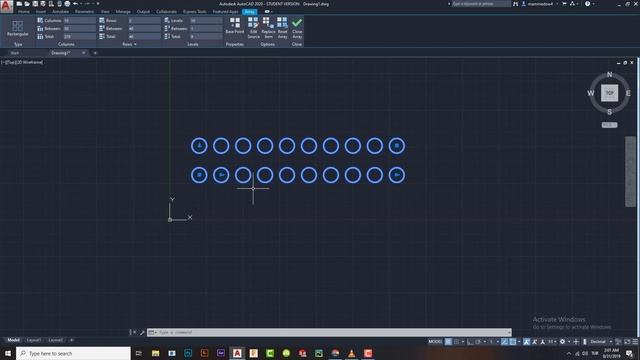Click the square grip on top-right circle

tap(397, 145)
